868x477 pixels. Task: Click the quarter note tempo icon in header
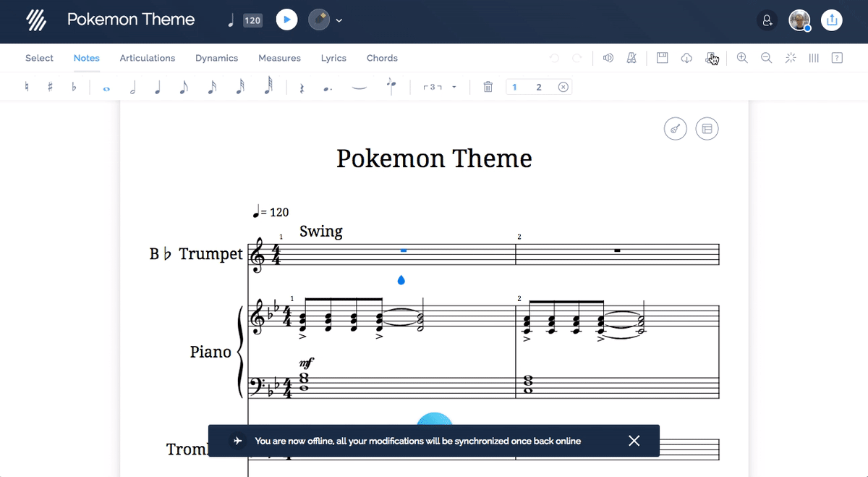(x=231, y=20)
